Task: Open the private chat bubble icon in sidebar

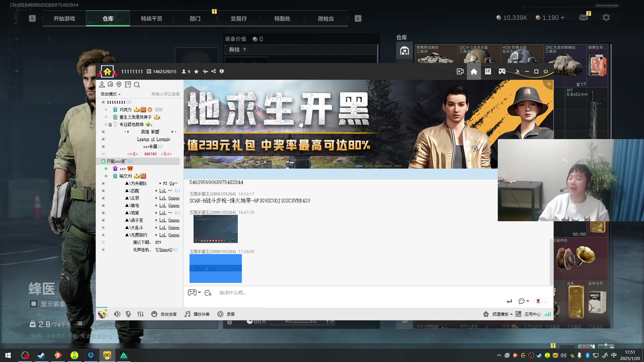Action: pyautogui.click(x=110, y=84)
